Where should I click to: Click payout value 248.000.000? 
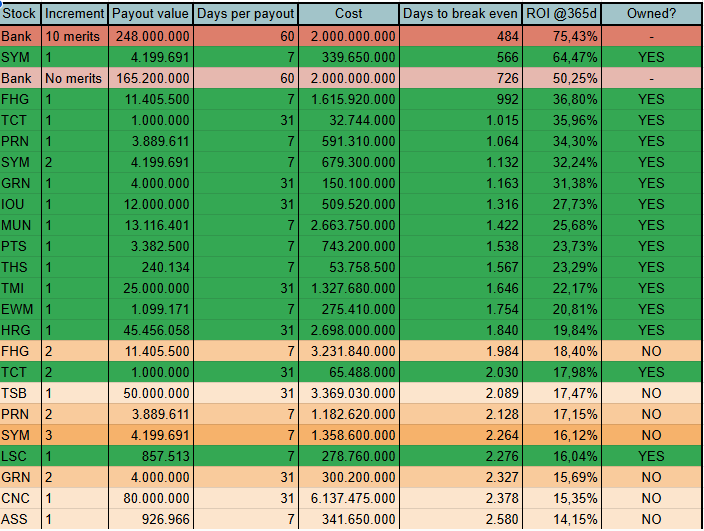[x=150, y=36]
